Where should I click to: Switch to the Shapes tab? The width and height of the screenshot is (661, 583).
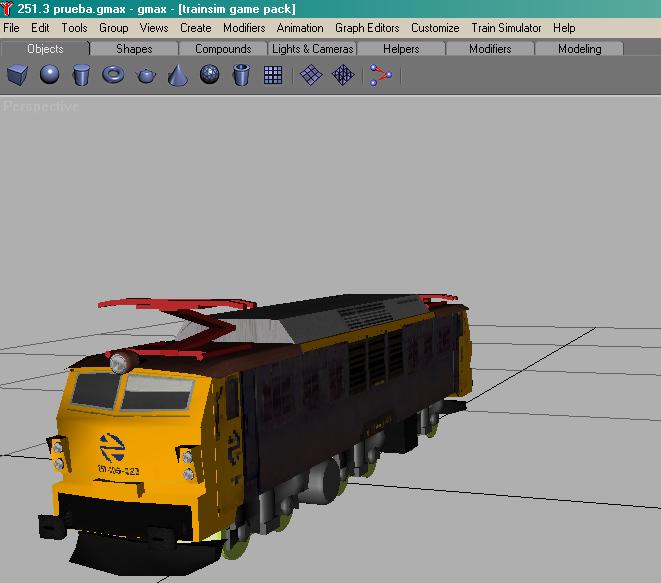pos(134,48)
